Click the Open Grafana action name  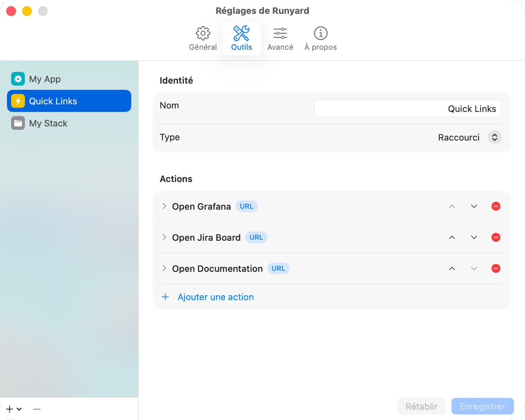tap(201, 206)
